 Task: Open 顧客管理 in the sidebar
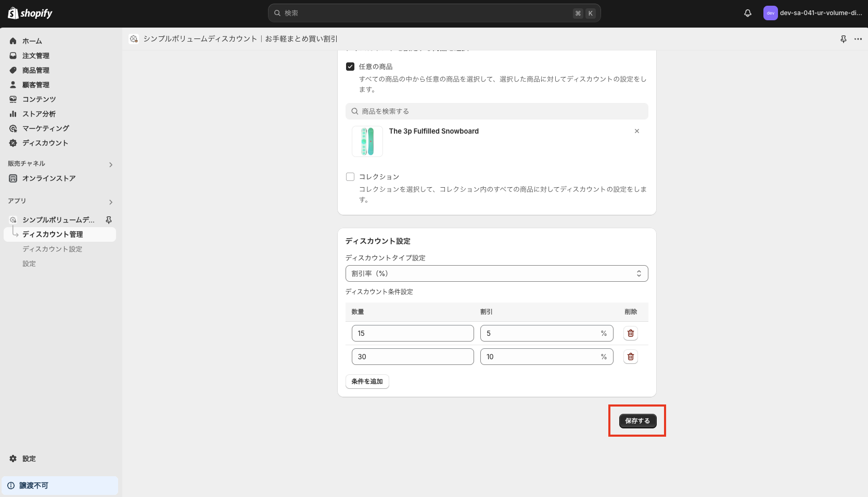coord(36,85)
